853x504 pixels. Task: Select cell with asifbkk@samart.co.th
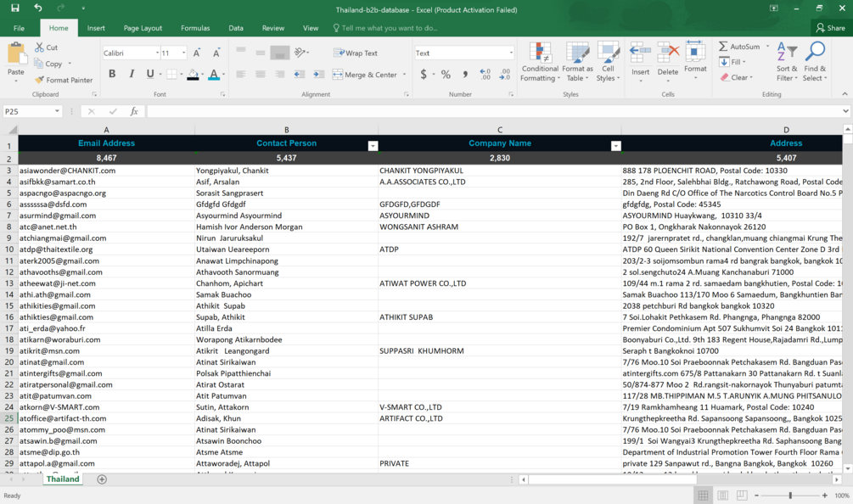107,182
